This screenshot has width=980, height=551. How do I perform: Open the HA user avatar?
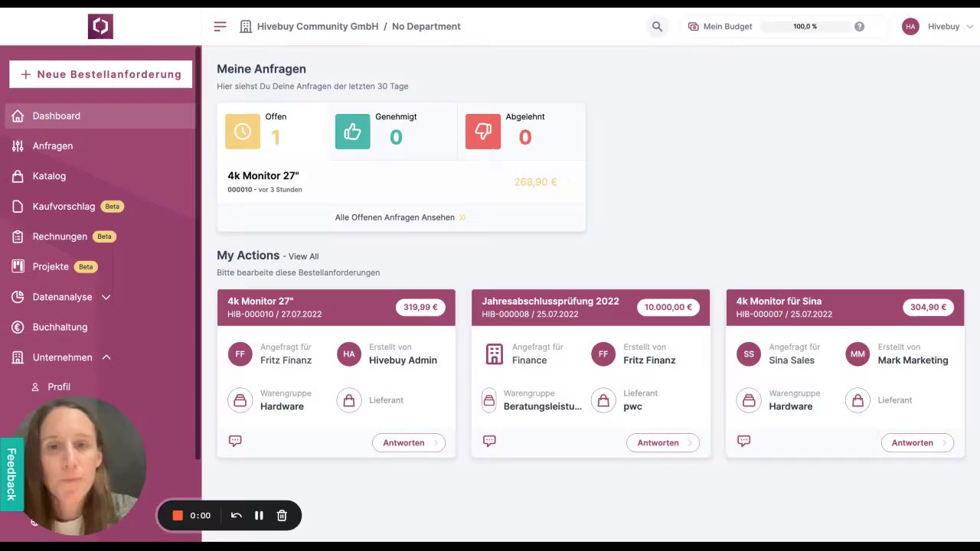(910, 26)
